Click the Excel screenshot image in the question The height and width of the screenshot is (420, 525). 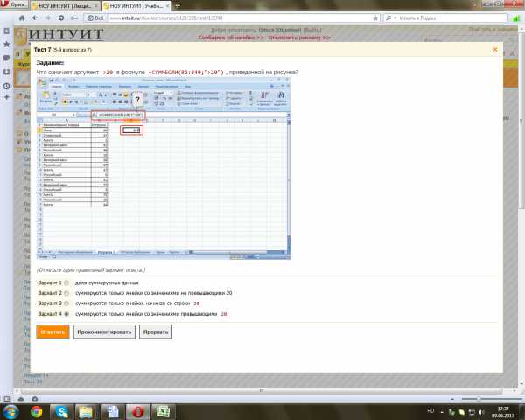tap(164, 169)
